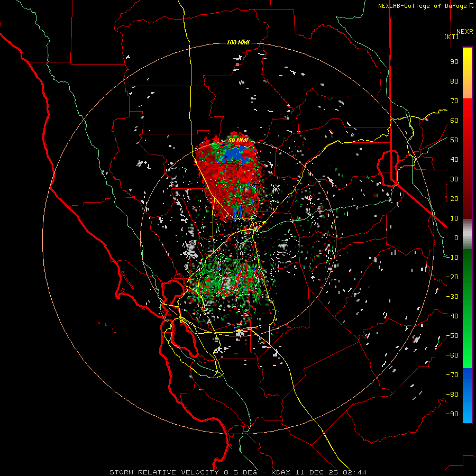
Task: Click the "-60" value on the velocity scale
Action: tap(452, 355)
